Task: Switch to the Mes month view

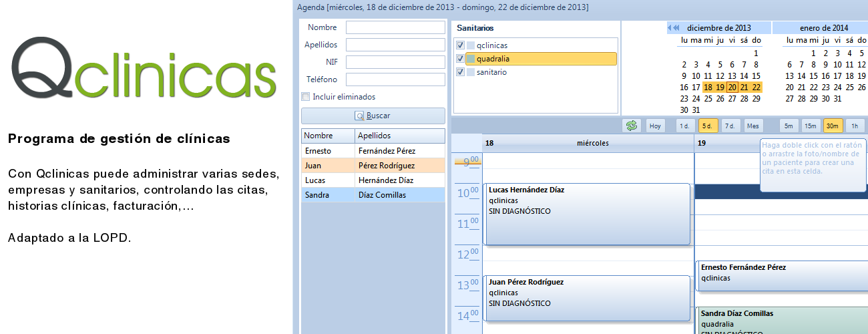Action: click(753, 126)
